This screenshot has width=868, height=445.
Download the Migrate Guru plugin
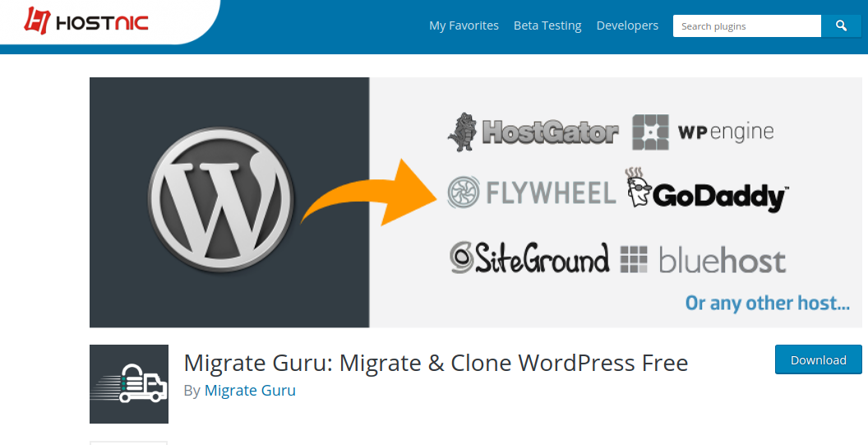click(x=818, y=359)
